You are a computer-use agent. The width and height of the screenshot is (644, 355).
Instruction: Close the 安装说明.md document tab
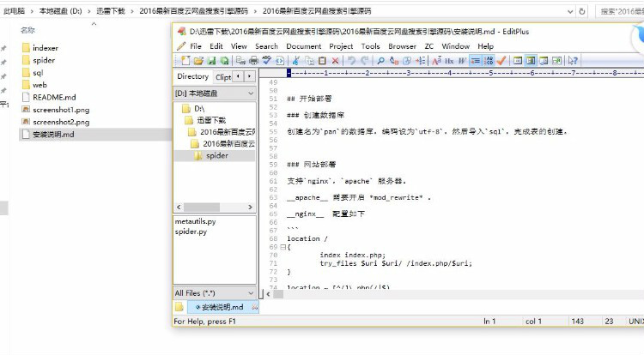click(x=254, y=307)
